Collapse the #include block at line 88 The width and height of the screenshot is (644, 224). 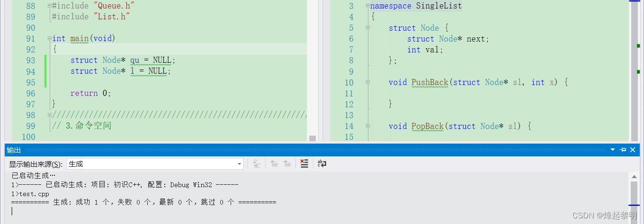click(50, 6)
